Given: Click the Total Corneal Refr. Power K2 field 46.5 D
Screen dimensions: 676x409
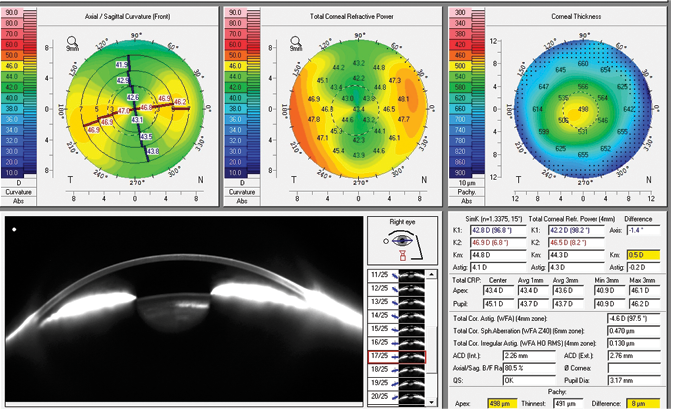Looking at the screenshot, I should click(x=576, y=243).
